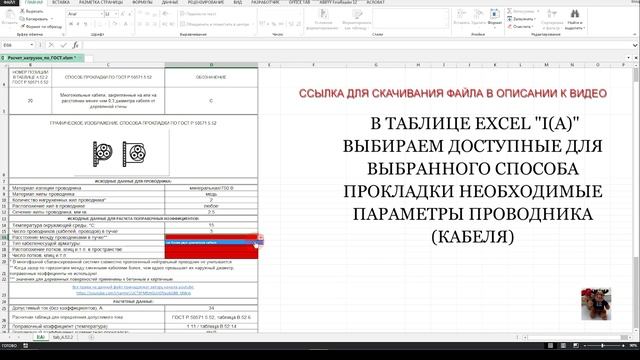Select the I(A) sheet tab
Screen dimensions: 640x360
coord(40,337)
